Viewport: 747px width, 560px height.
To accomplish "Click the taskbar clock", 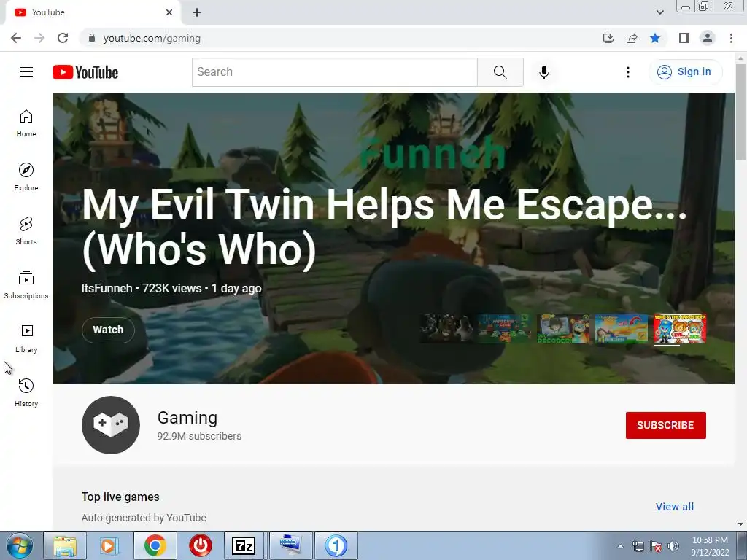I will [x=710, y=546].
